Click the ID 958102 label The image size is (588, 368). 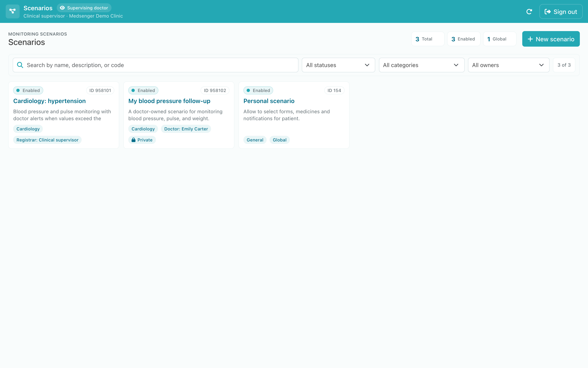(x=215, y=90)
